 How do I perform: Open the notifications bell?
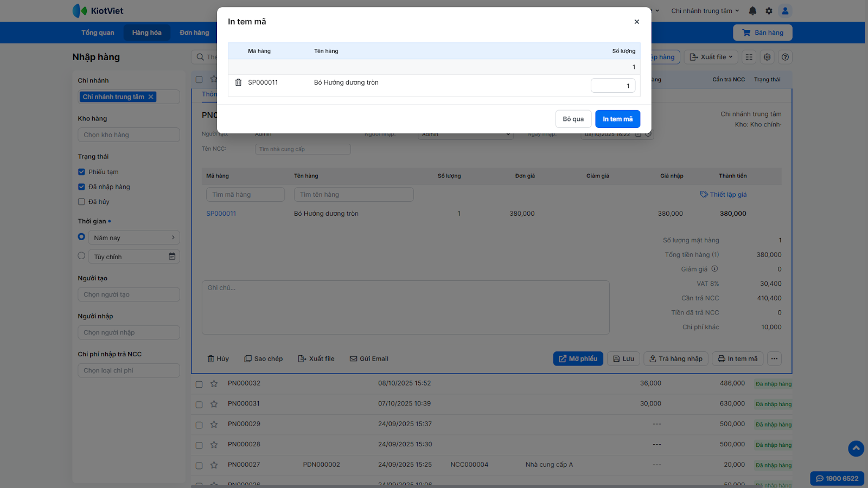pos(752,11)
